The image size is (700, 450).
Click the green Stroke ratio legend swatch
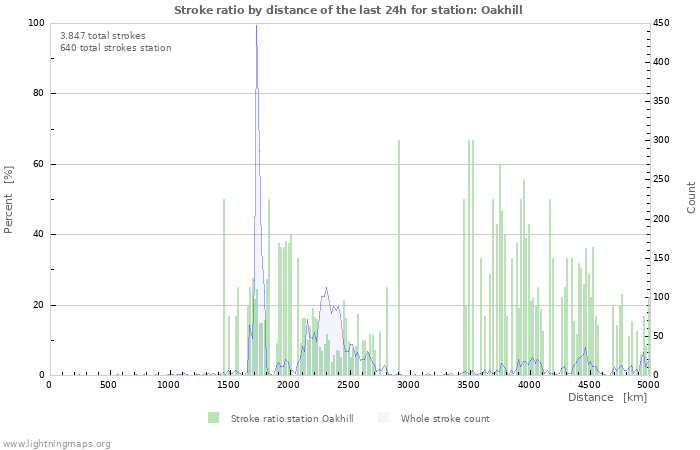point(213,418)
